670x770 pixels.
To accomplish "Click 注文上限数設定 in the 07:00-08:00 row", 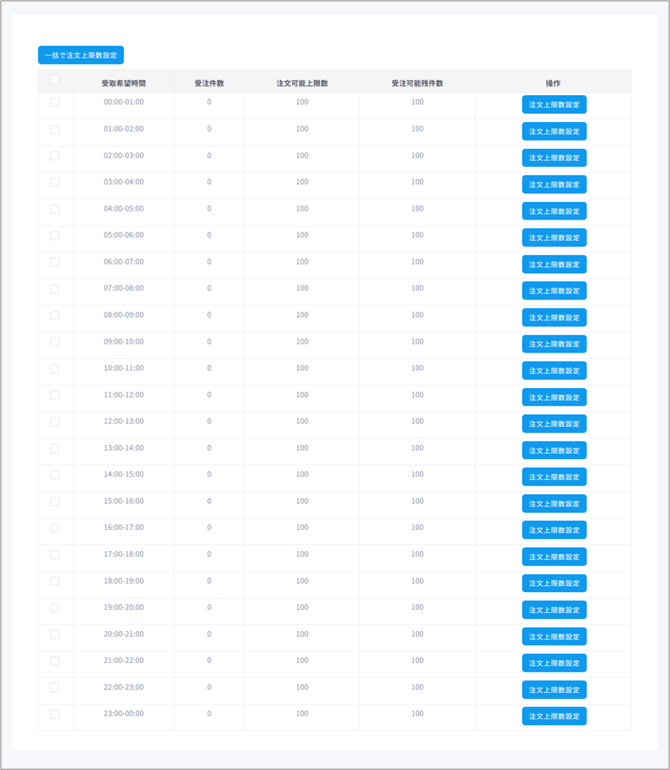I will tap(554, 291).
